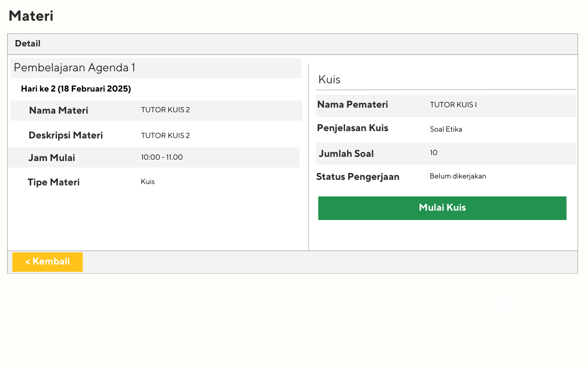
Task: Select the Nama Materi value TUTOR KUIS 2
Action: 165,110
